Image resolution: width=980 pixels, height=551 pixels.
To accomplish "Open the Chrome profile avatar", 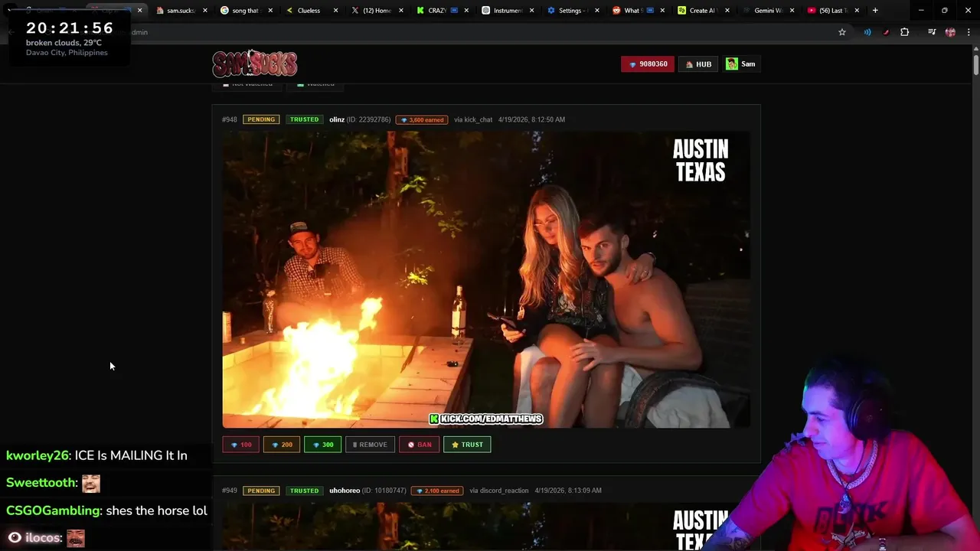I will (x=950, y=32).
